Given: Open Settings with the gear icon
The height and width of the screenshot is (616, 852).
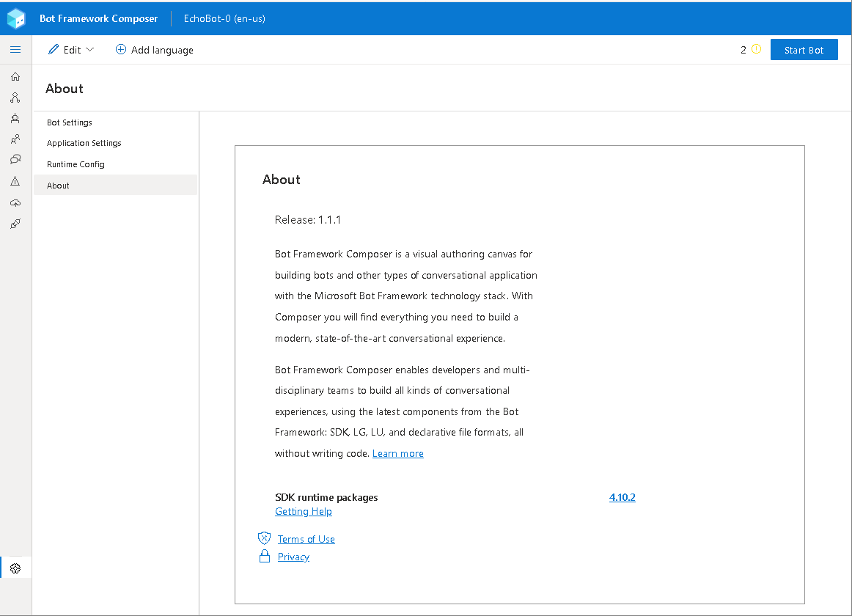Looking at the screenshot, I should (15, 567).
